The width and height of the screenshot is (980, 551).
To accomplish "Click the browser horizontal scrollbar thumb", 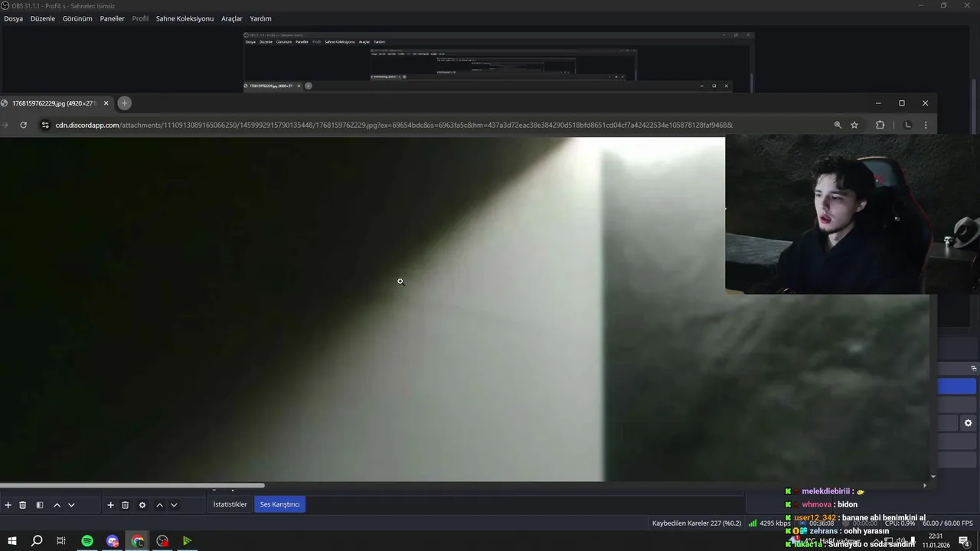I will pyautogui.click(x=132, y=485).
